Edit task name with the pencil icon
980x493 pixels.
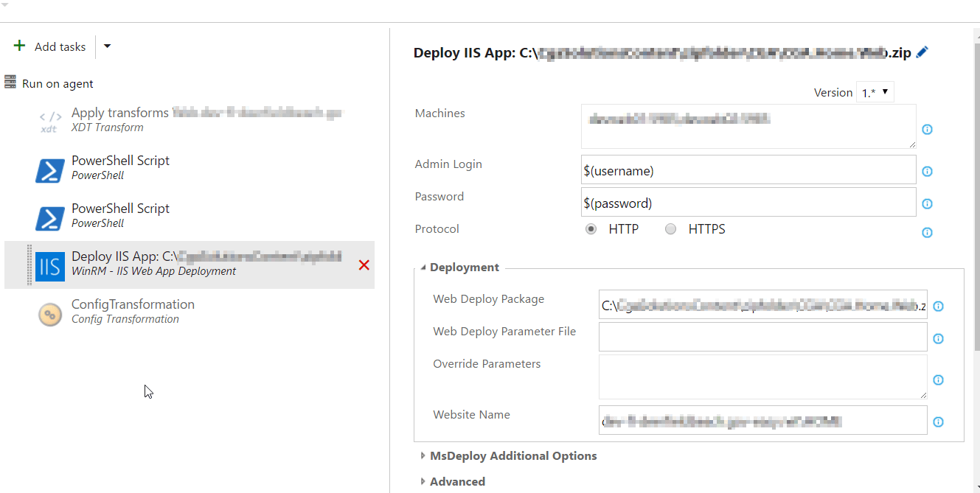922,52
